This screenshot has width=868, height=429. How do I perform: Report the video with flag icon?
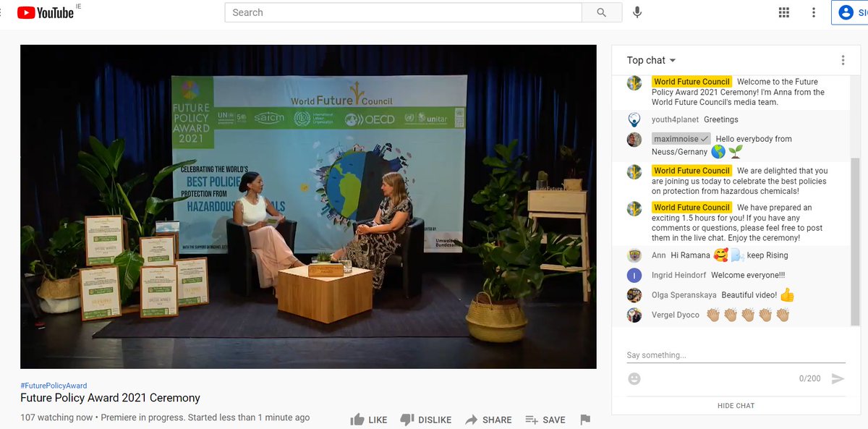585,420
